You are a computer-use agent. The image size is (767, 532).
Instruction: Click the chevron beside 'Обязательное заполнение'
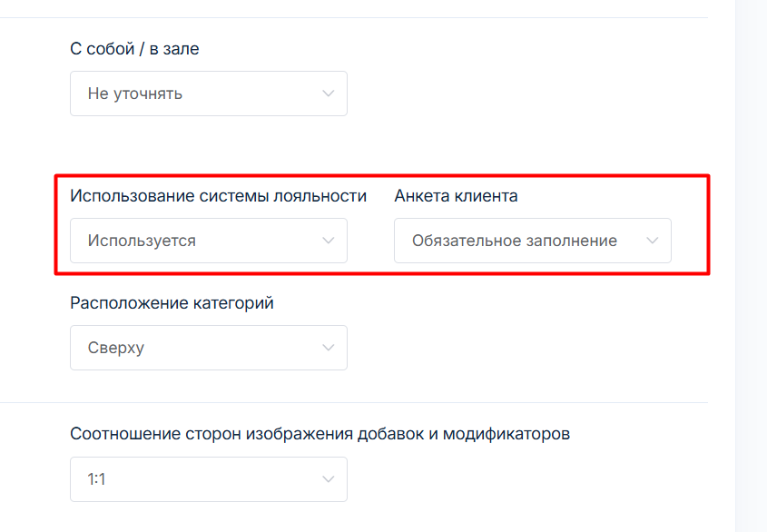652,241
